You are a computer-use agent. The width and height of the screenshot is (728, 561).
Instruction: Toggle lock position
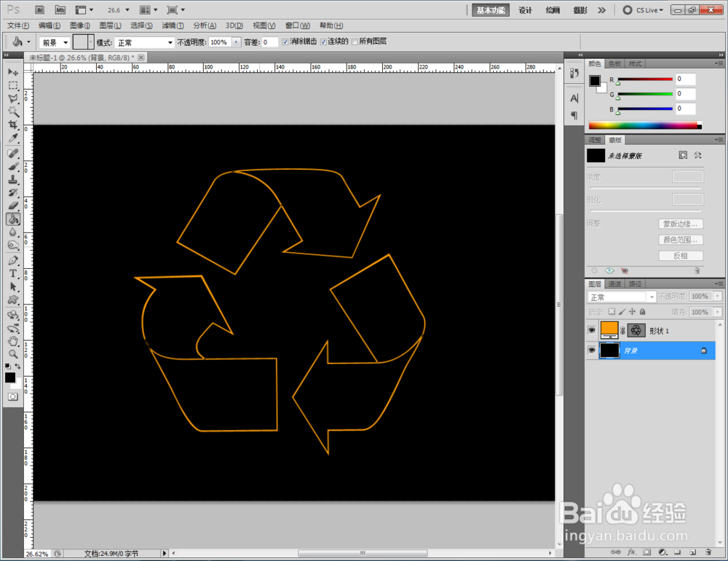coord(633,311)
